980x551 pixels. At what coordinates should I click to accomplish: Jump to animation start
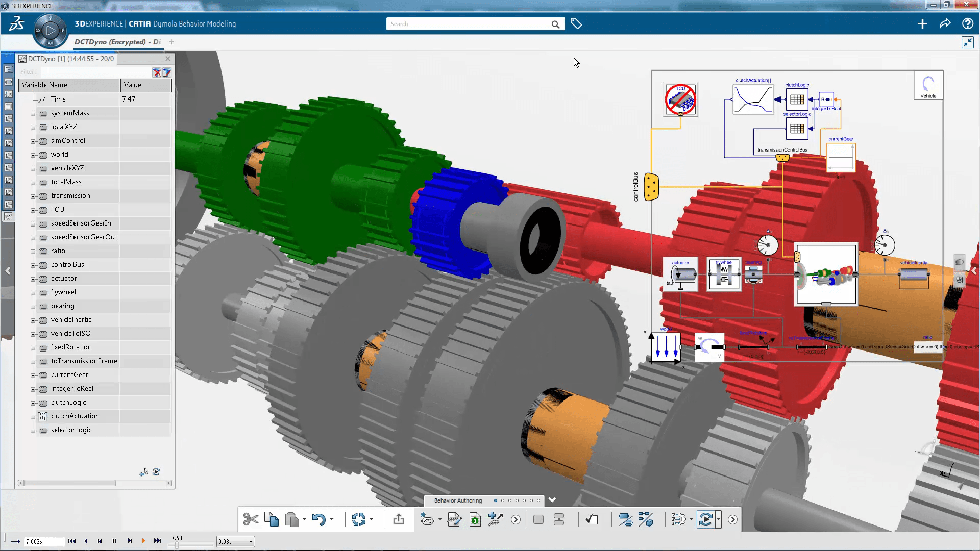tap(72, 541)
